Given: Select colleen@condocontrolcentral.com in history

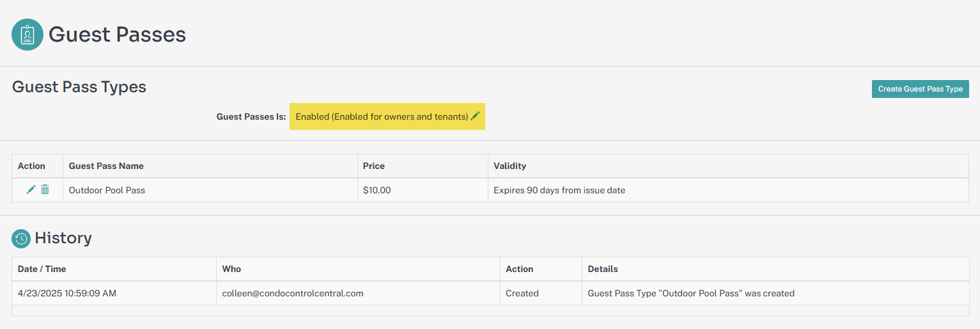Looking at the screenshot, I should 293,293.
